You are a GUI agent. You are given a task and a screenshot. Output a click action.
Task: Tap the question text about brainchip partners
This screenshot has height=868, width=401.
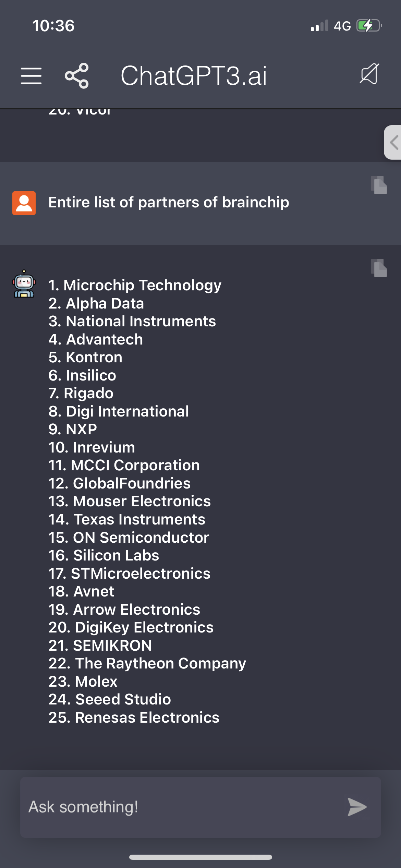(x=169, y=202)
